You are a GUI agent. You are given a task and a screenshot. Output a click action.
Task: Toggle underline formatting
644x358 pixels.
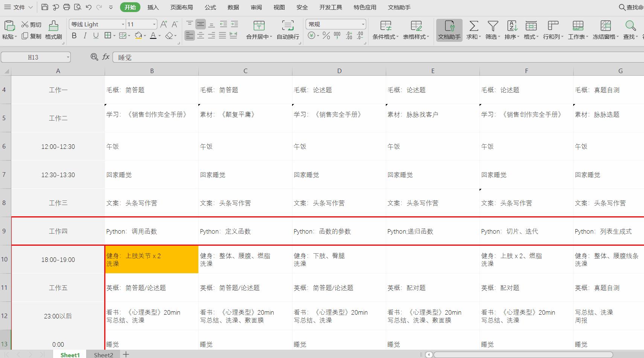(96, 36)
